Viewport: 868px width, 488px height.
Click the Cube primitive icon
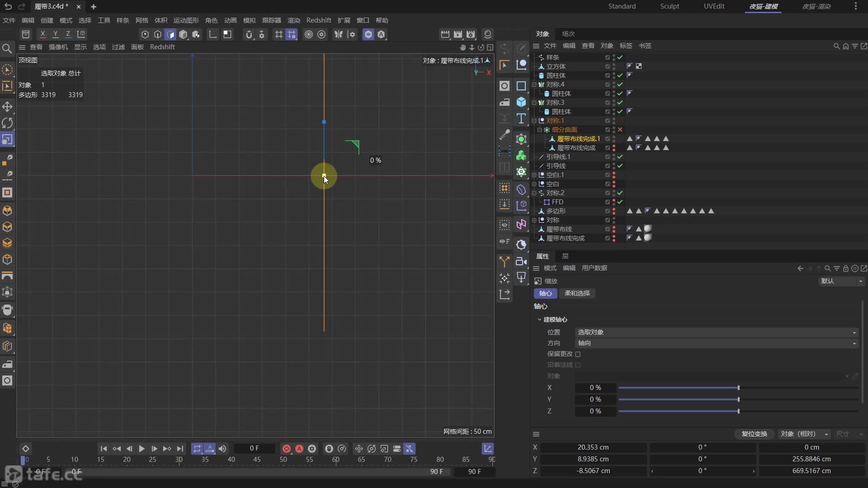point(521,102)
